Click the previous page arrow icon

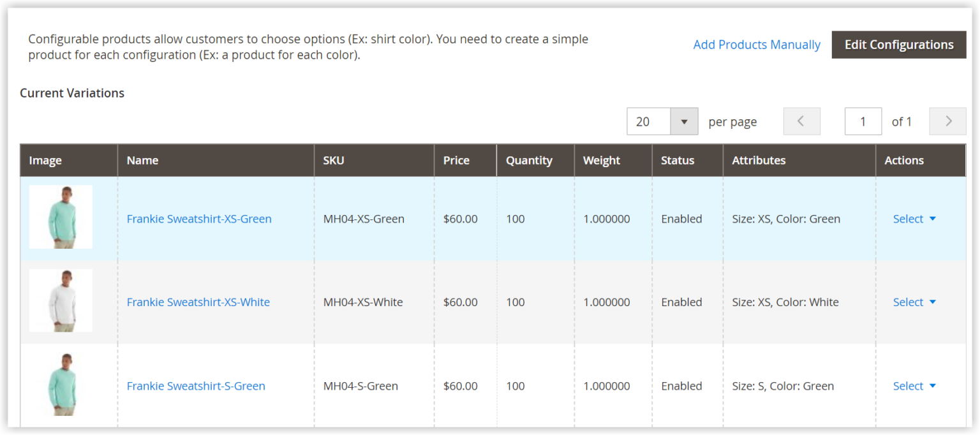point(801,121)
